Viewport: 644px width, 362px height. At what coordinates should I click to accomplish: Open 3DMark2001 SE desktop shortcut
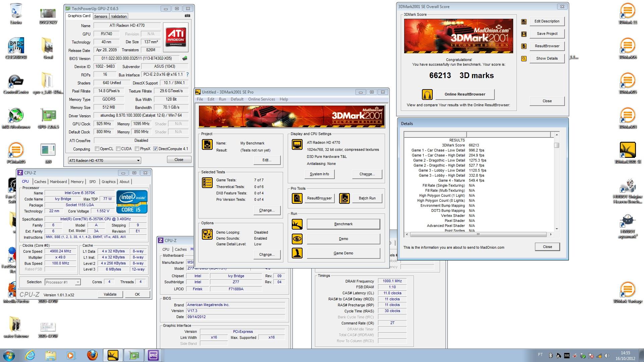click(628, 153)
